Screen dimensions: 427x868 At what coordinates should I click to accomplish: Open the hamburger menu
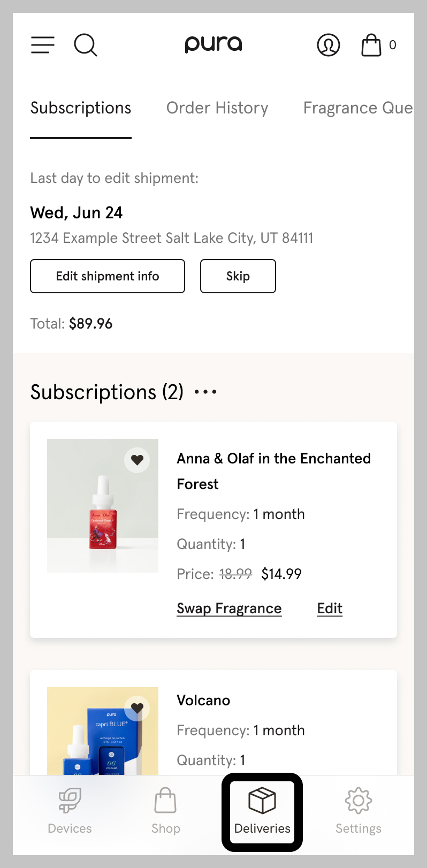tap(43, 45)
